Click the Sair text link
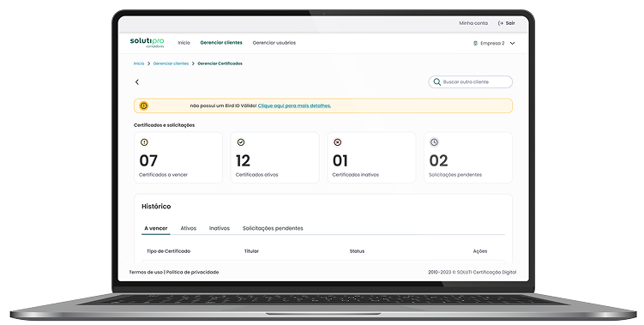This screenshot has height=325, width=644. coord(510,23)
